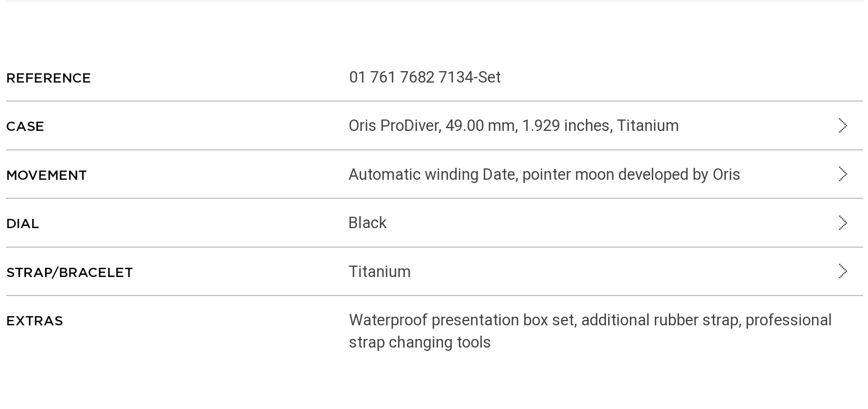Viewport: 868px width, 409px height.
Task: Click the Black dial value
Action: tap(367, 223)
